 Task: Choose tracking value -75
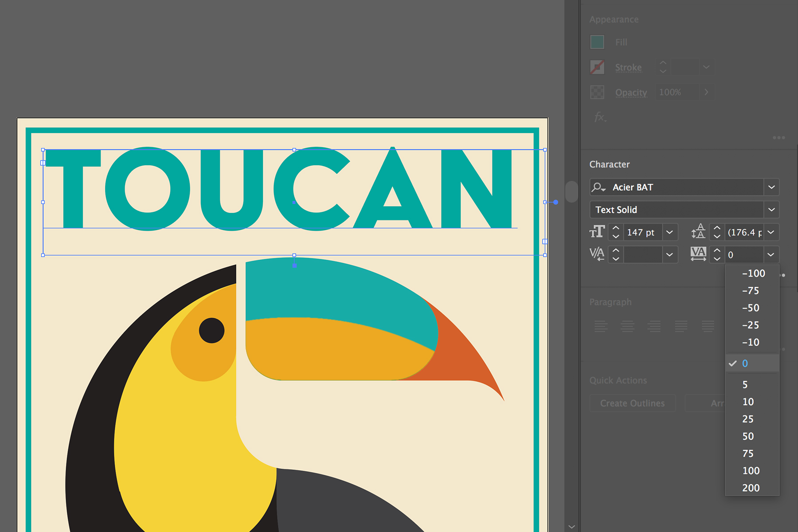pos(752,291)
